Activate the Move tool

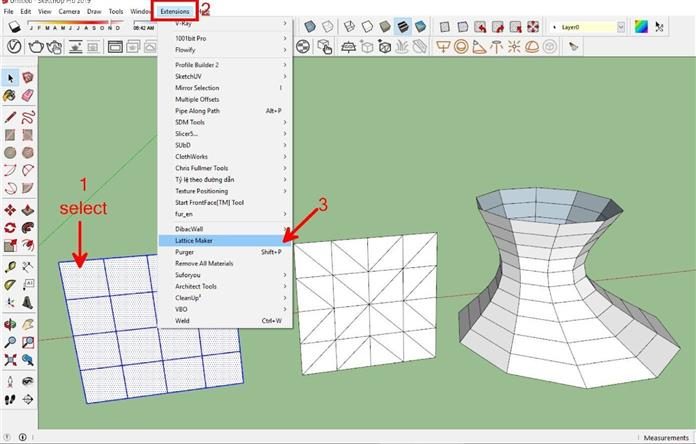(10, 210)
